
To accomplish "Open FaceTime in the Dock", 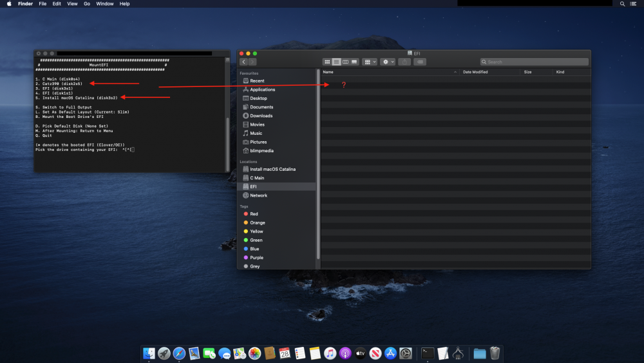I will pos(209,353).
